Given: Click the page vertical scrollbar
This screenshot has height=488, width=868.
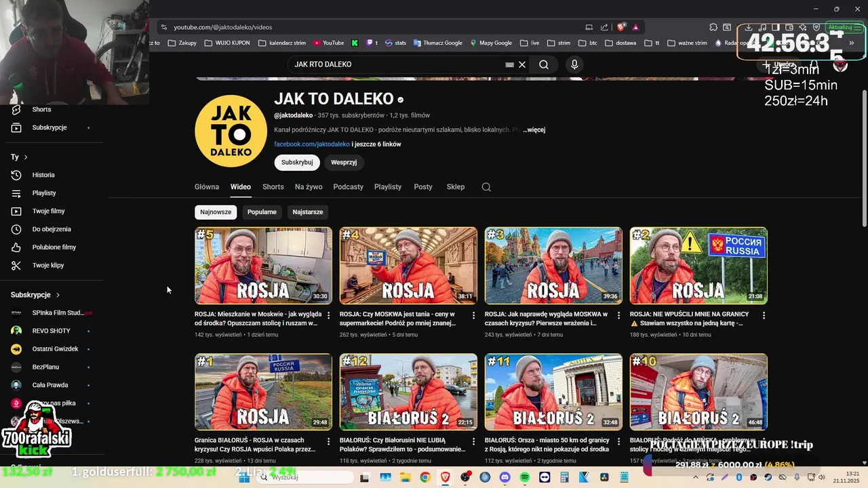Looking at the screenshot, I should [x=864, y=159].
